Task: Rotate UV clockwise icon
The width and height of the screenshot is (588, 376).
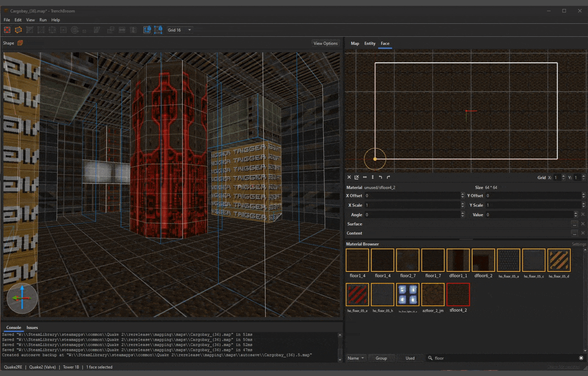Action: 388,177
